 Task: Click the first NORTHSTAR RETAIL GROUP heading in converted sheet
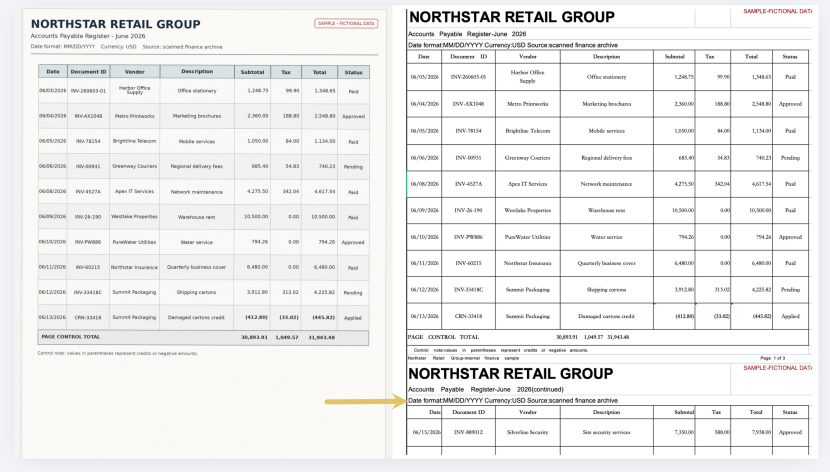pos(512,17)
